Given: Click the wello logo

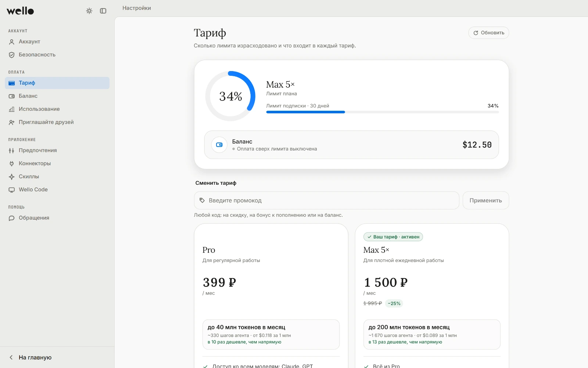Looking at the screenshot, I should [20, 11].
